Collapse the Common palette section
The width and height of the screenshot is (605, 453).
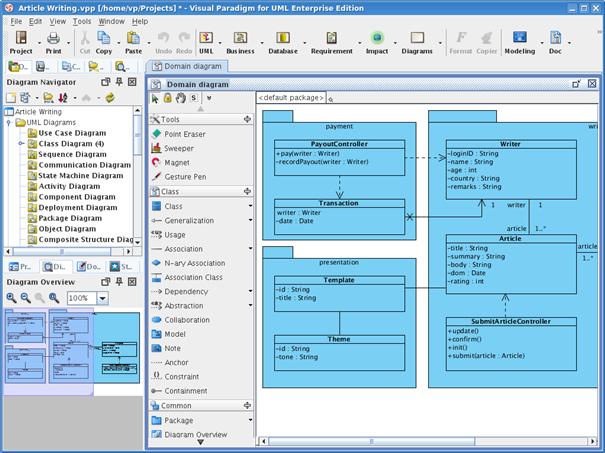pyautogui.click(x=247, y=405)
